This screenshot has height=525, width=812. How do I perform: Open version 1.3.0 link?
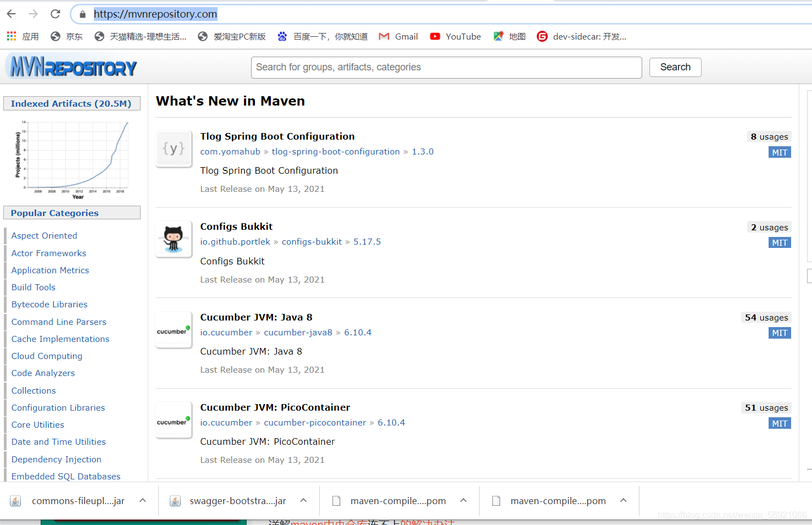point(422,152)
